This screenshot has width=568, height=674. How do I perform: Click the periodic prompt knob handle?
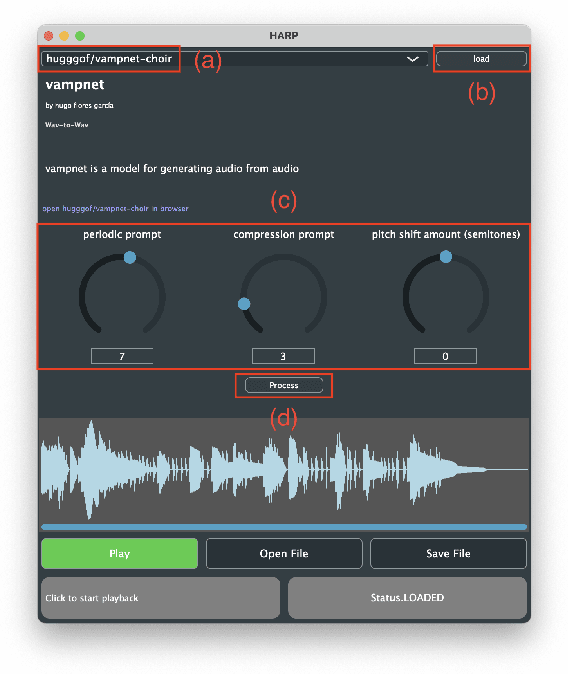coord(130,257)
